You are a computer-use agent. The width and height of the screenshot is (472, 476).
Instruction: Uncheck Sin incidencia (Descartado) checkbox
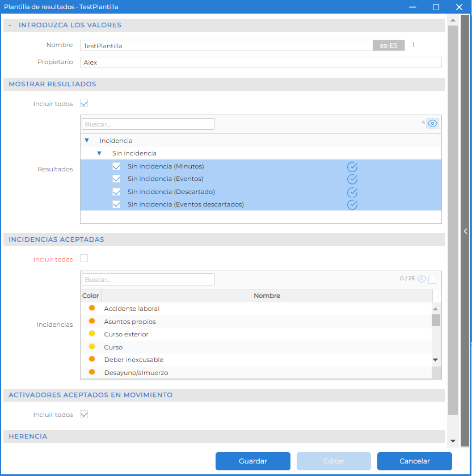(x=116, y=192)
